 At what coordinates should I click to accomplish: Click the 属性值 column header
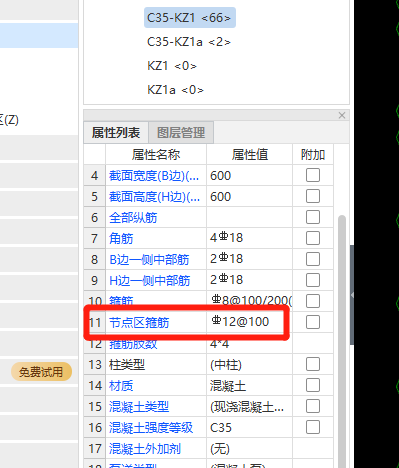click(250, 155)
